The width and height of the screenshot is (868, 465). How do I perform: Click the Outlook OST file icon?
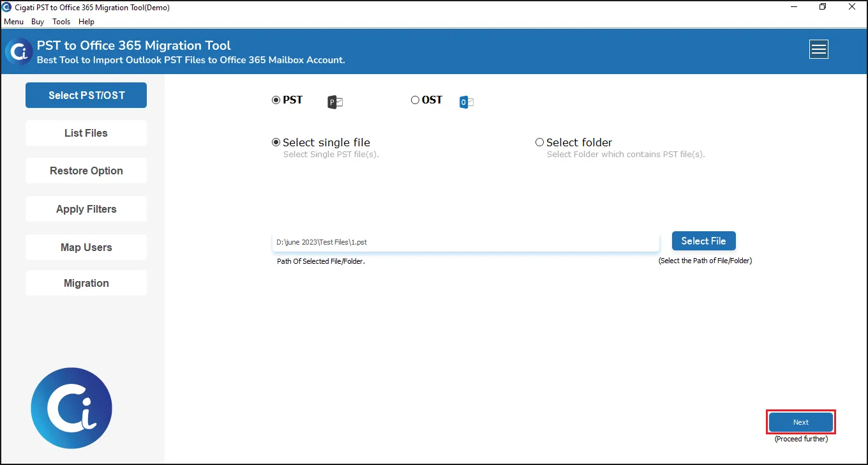467,102
